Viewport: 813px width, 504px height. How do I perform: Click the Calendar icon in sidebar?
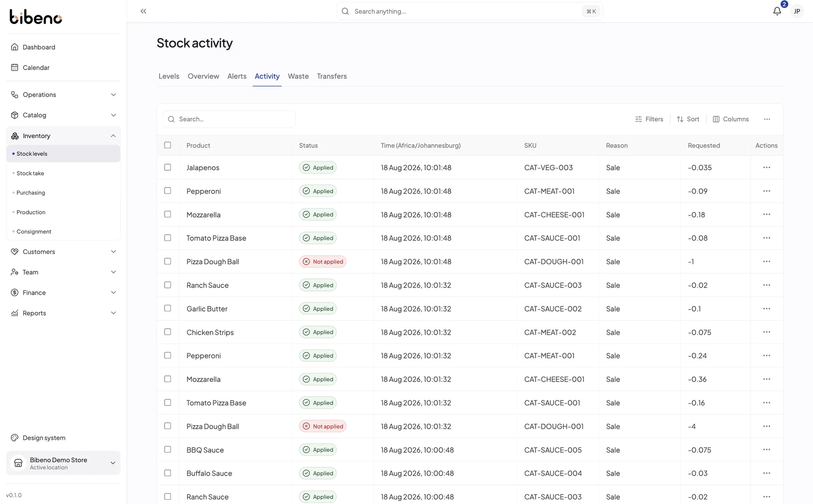click(15, 67)
